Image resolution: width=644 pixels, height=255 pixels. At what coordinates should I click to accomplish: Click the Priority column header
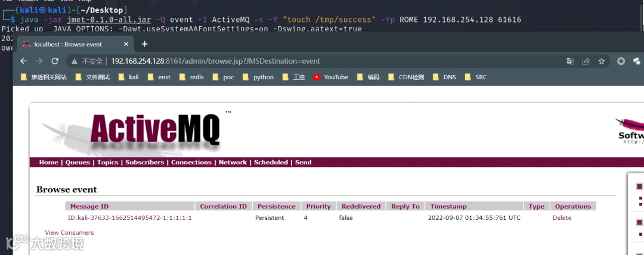click(x=318, y=206)
